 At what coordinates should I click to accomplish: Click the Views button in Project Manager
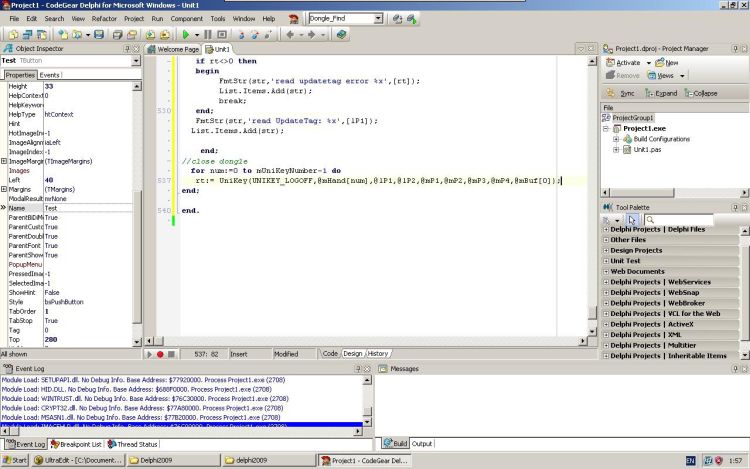tap(660, 76)
